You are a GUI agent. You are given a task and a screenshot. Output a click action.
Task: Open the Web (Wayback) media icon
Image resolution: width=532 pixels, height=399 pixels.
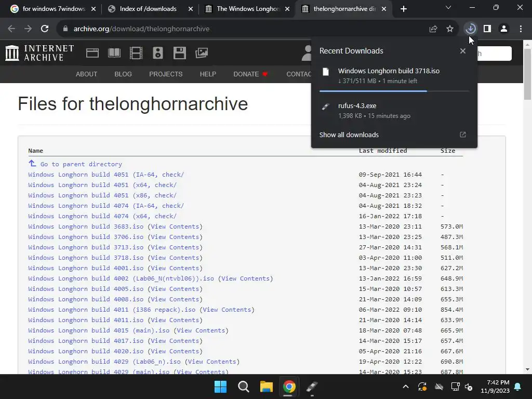point(92,53)
